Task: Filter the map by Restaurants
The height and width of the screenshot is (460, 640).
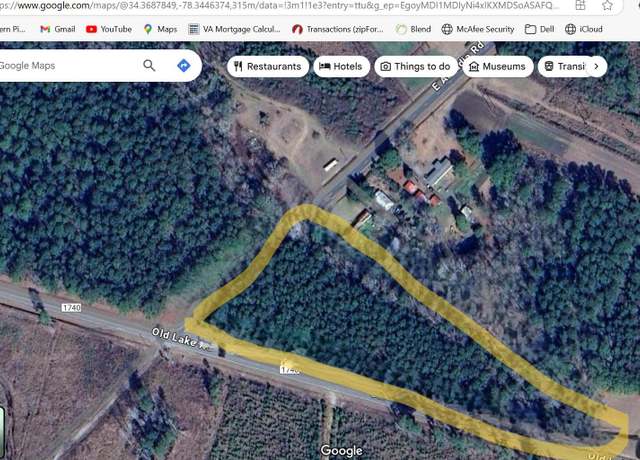Action: (x=267, y=66)
